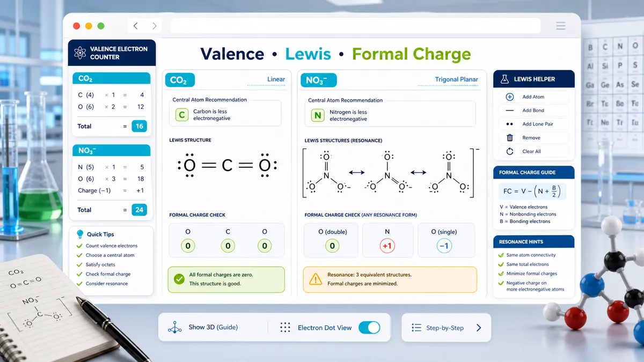Viewport: 644px width, 362px height.
Task: Click the NO₃⁻ Total value 24
Action: (140, 210)
